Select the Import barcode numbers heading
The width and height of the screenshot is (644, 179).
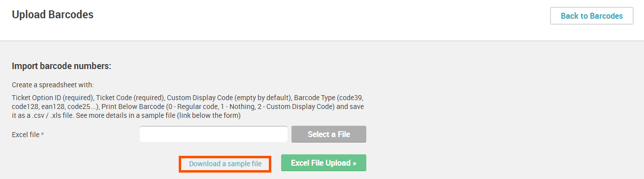coord(62,66)
